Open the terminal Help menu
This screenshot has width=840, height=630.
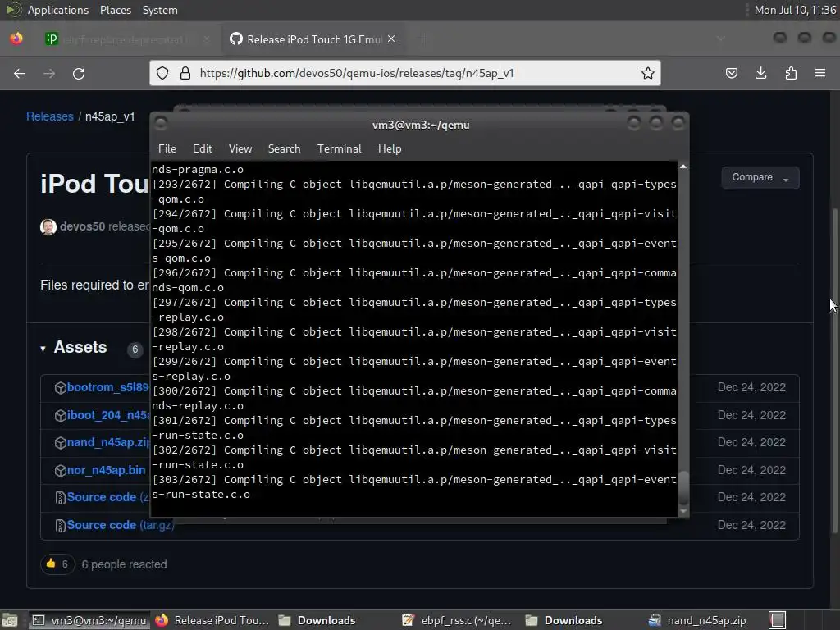click(390, 149)
